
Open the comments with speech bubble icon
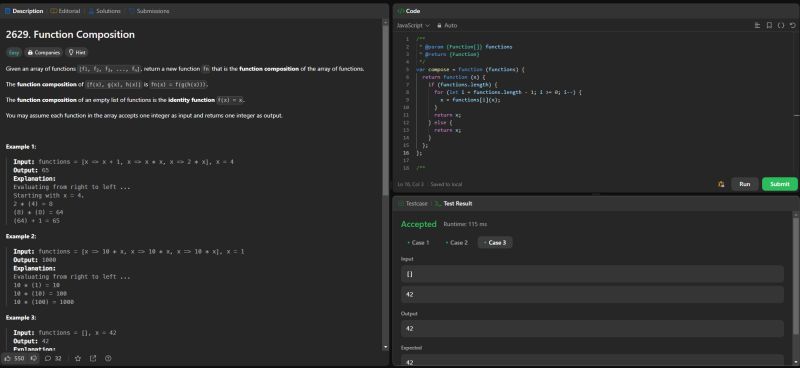coord(48,358)
